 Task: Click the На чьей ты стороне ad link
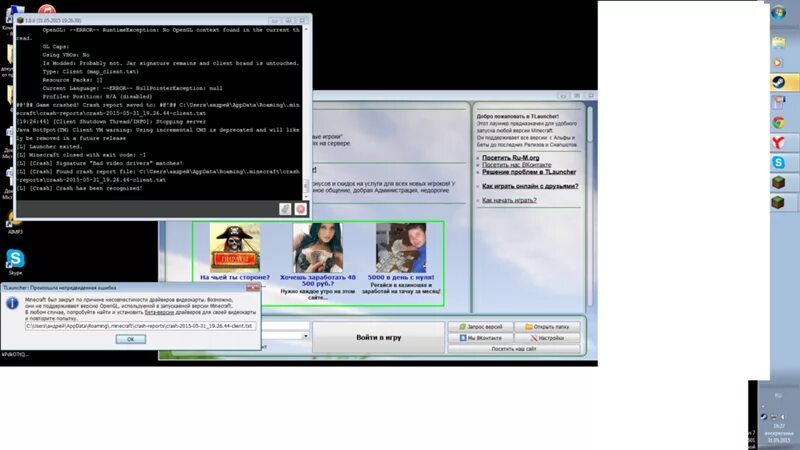[x=235, y=278]
